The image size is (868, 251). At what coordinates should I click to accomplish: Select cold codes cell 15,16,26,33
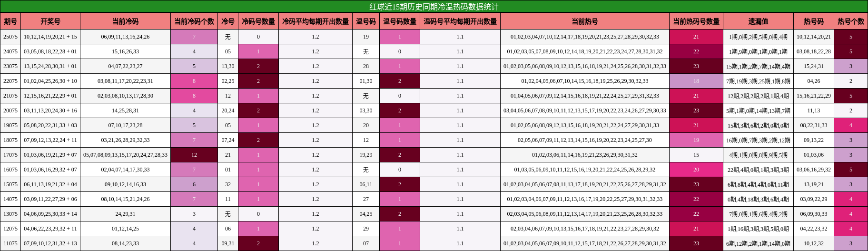tap(125, 51)
